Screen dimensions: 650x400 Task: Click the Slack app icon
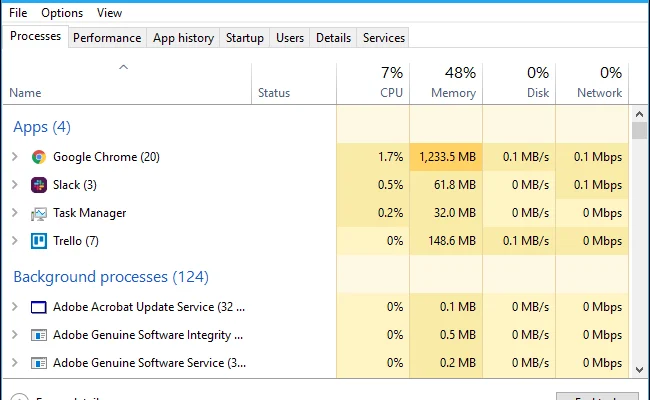click(39, 185)
